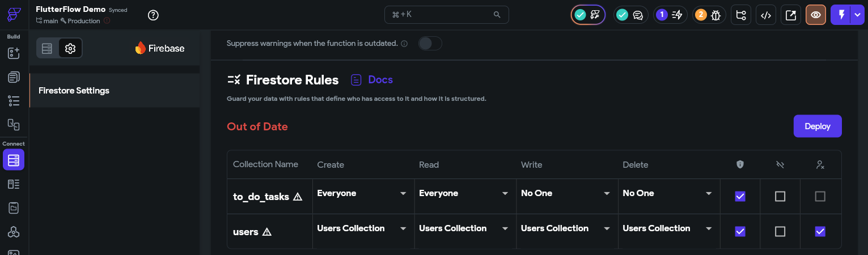Check the unlink checkbox for users
The width and height of the screenshot is (868, 255).
[x=780, y=231]
